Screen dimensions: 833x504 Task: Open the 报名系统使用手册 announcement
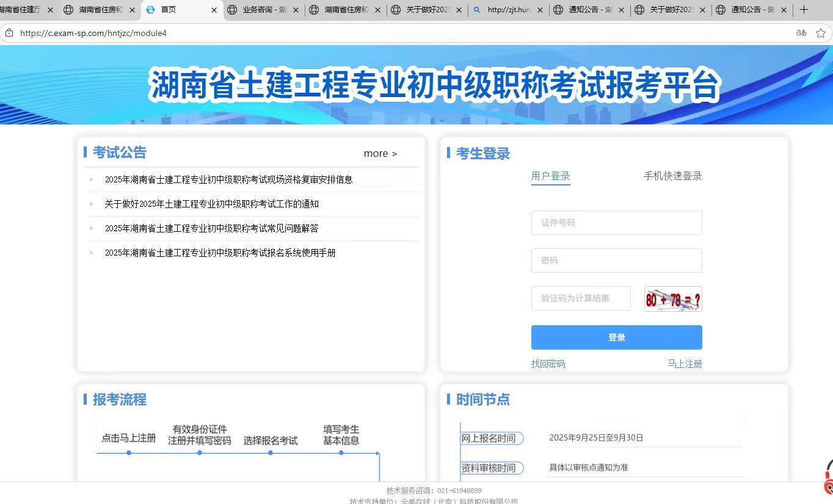[220, 253]
